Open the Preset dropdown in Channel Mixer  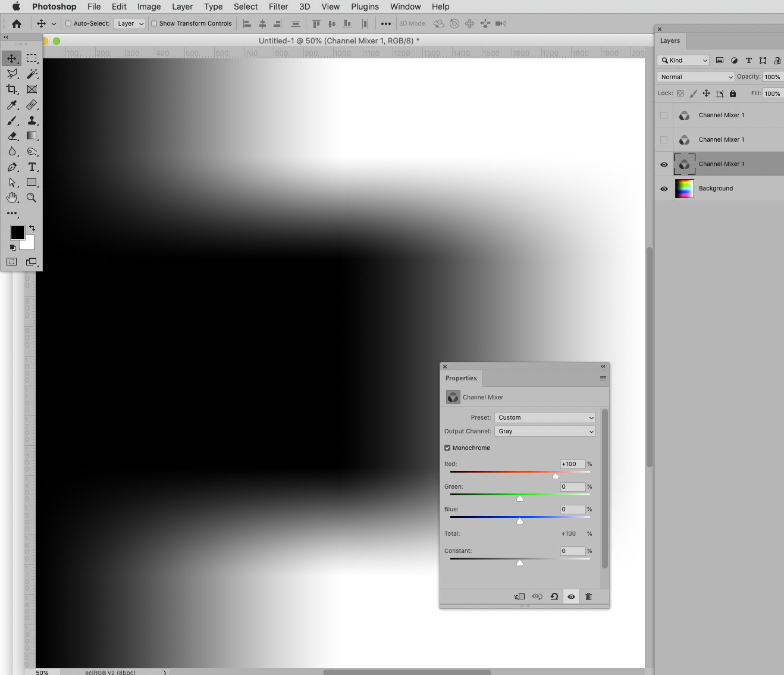coord(544,417)
